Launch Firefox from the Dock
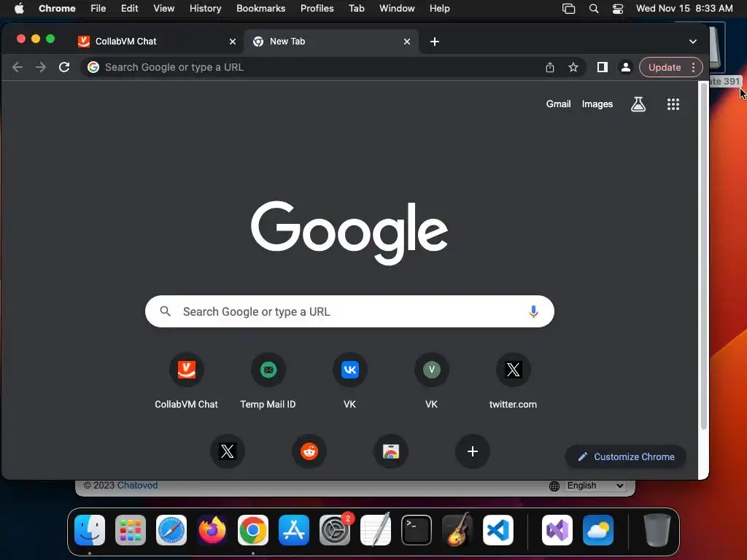The height and width of the screenshot is (560, 747). (x=212, y=530)
